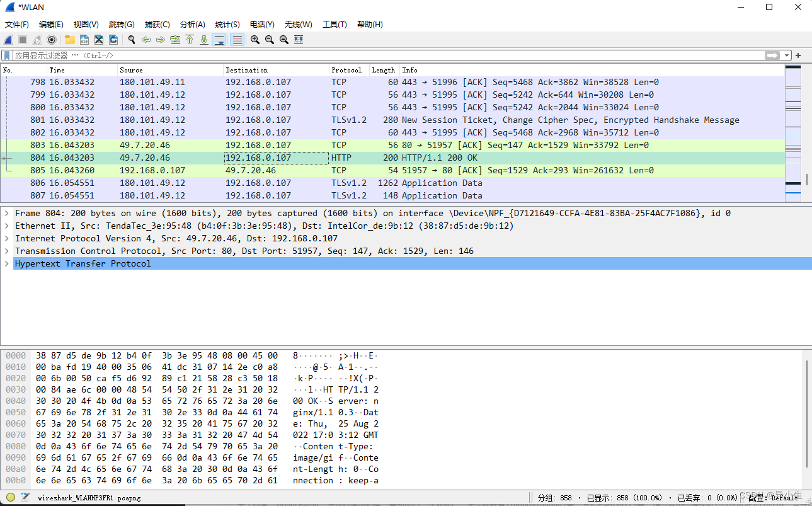This screenshot has height=506, width=812.
Task: Open the 无线(W) menu
Action: pyautogui.click(x=299, y=25)
